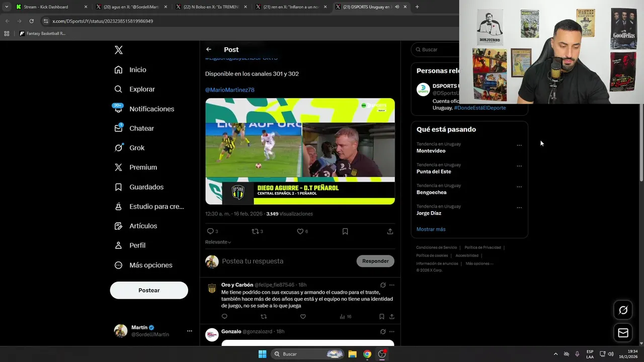The image size is (644, 362).
Task: Reload the page
Action: click(x=31, y=21)
